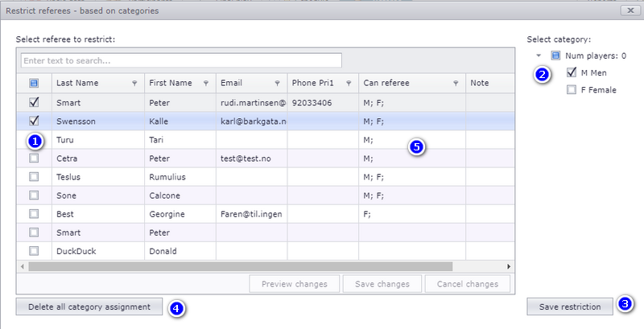Select the Donald first name cell
644x329 pixels.
(180, 251)
